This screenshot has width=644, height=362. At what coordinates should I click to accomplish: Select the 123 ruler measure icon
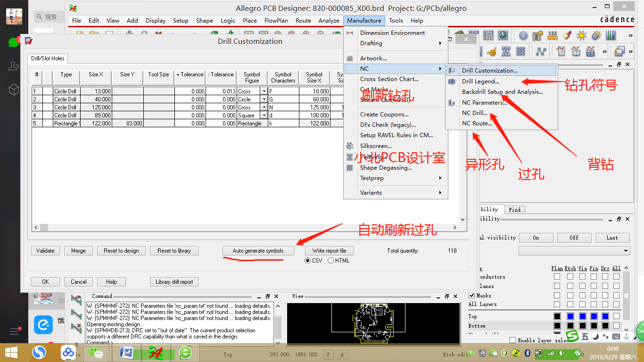[553, 35]
